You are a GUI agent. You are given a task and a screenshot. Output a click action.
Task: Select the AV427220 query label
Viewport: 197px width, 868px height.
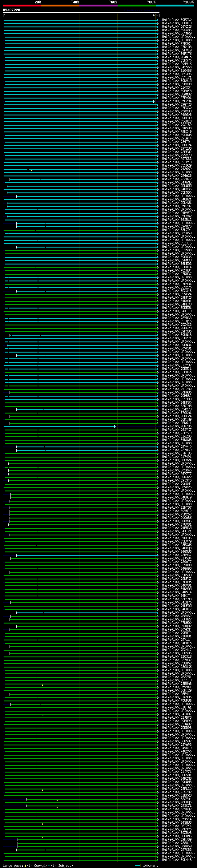11,10
